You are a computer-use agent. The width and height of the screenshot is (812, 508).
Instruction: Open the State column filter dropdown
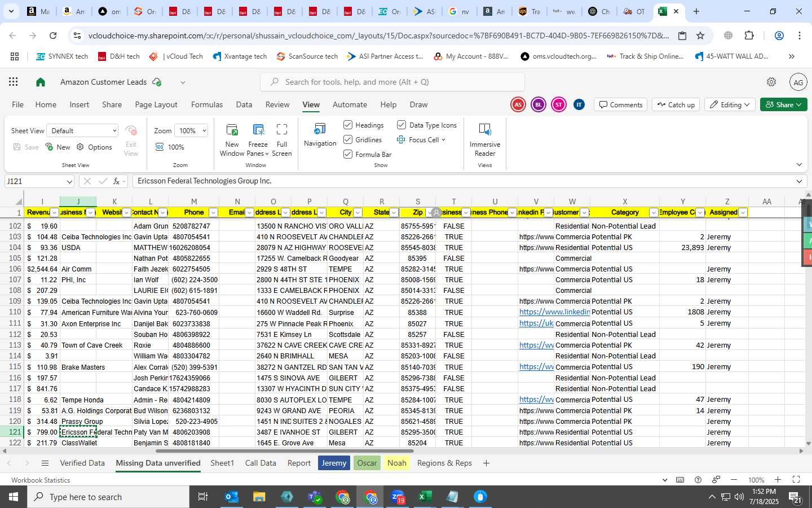[394, 213]
